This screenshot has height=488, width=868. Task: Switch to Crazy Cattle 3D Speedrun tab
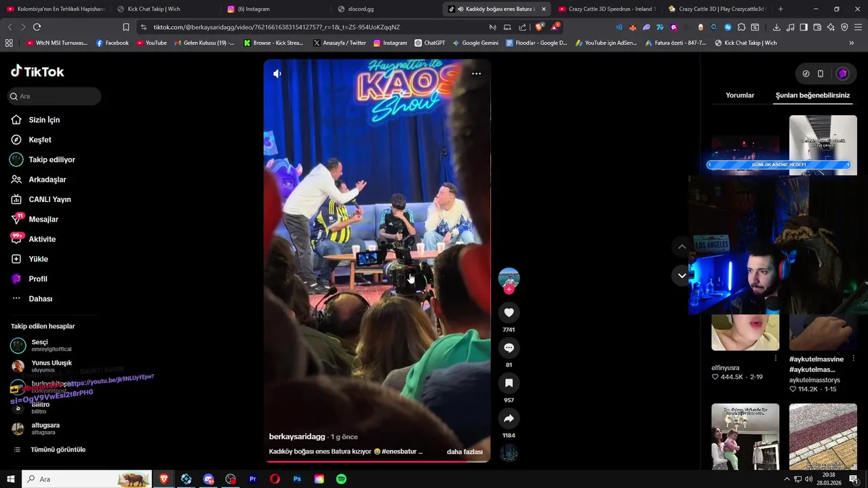pyautogui.click(x=607, y=9)
